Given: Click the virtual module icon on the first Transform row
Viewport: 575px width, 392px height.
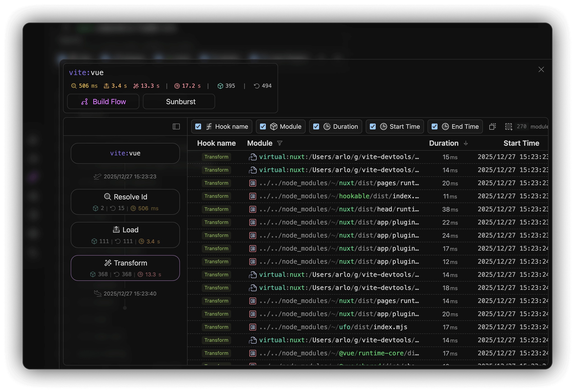Looking at the screenshot, I should [253, 157].
